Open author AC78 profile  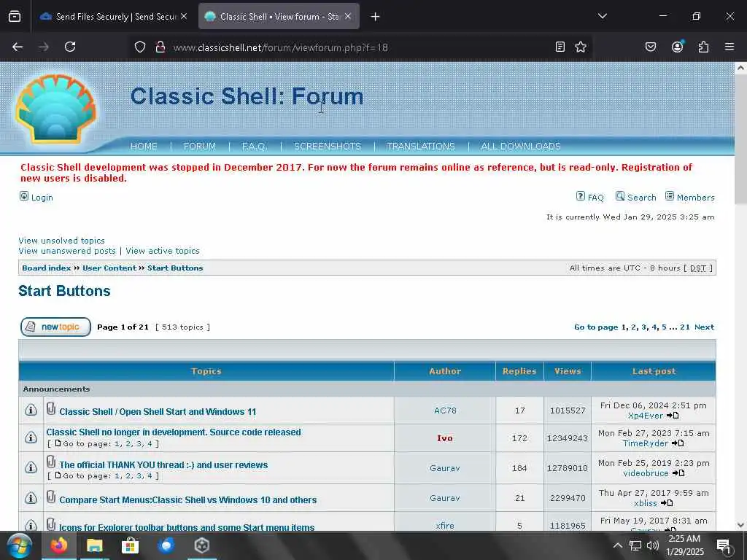pos(445,411)
